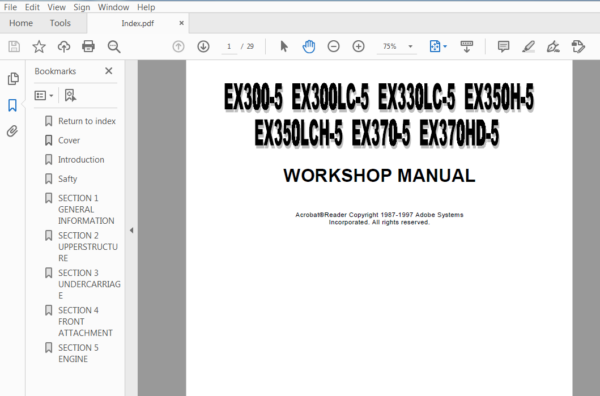
Task: Choose the Selection arrow tool
Action: click(x=284, y=47)
